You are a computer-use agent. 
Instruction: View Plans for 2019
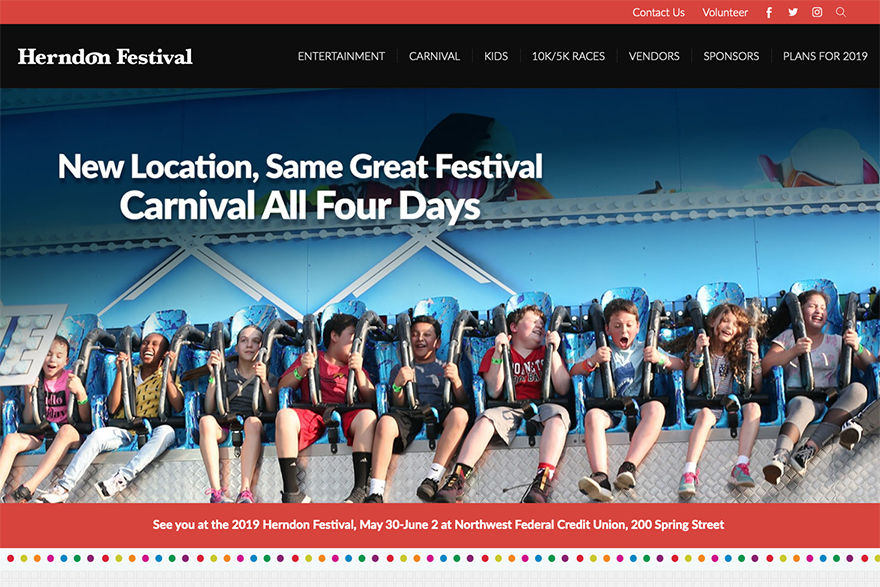pos(825,56)
